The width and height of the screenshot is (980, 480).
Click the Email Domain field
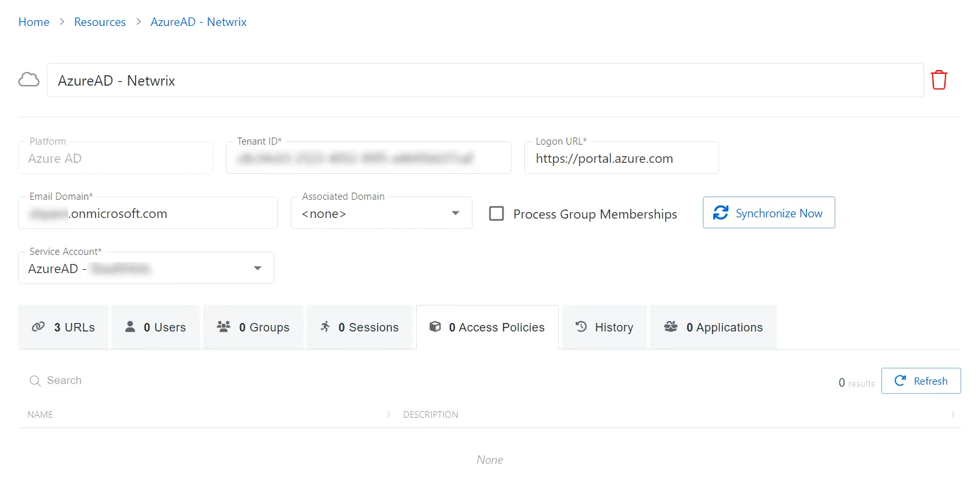pos(148,213)
